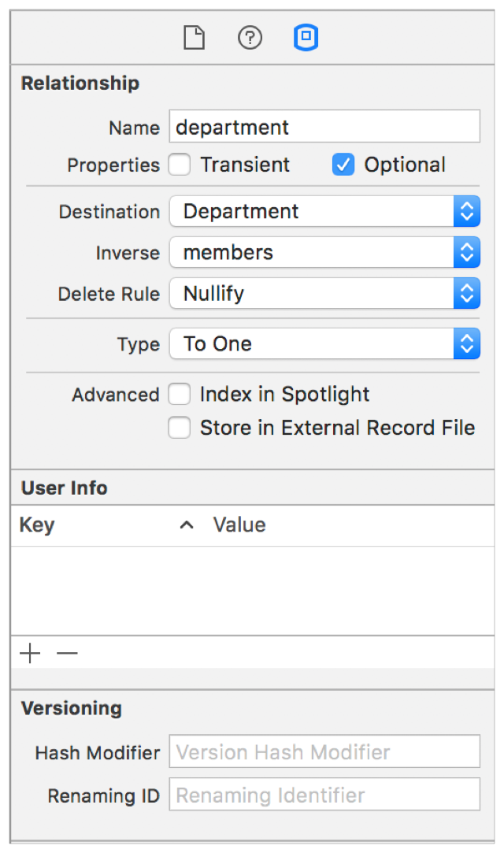This screenshot has width=504, height=853.
Task: Open the Destination dropdown showing Department
Action: click(324, 212)
